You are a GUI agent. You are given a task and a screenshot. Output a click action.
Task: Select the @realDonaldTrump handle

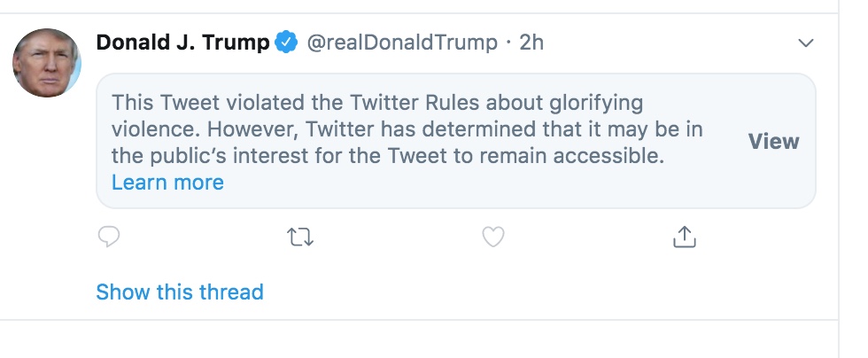pyautogui.click(x=401, y=43)
